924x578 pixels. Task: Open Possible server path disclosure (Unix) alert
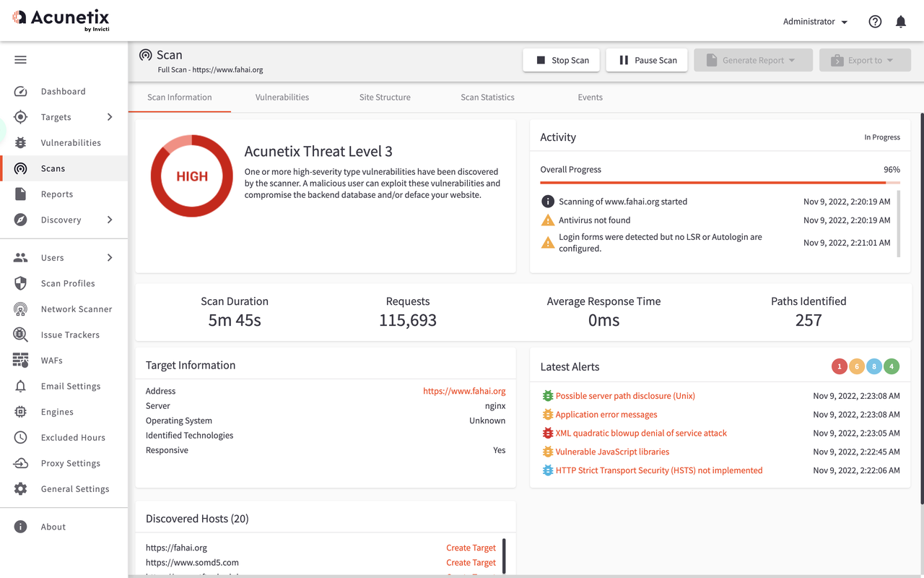[x=625, y=396]
